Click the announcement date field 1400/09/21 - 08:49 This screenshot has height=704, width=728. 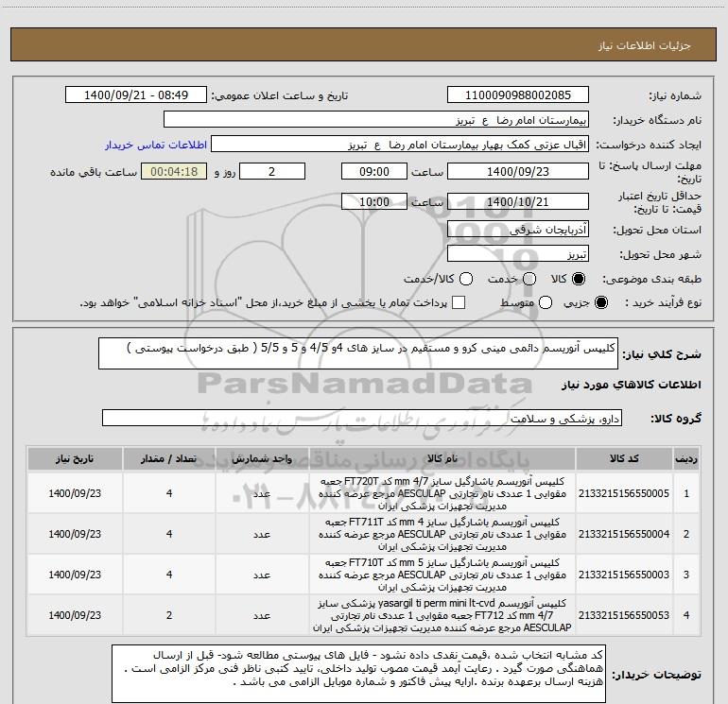pos(136,95)
